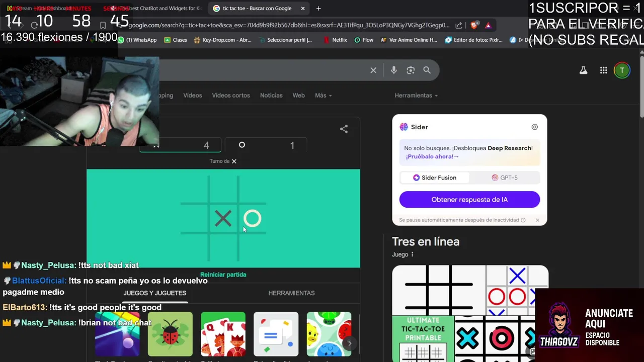The height and width of the screenshot is (362, 644).
Task: Click Reiniciar partida to restart game
Action: (x=223, y=275)
